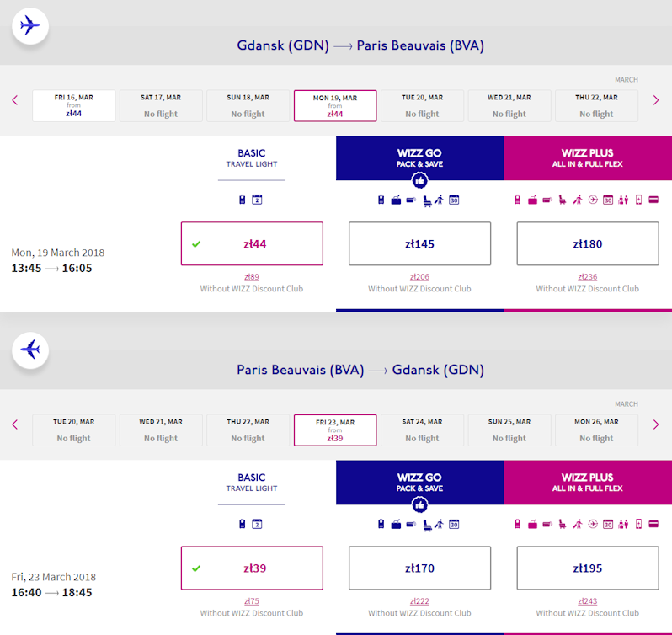The height and width of the screenshot is (635, 672).
Task: Click the refund card icon under outbound WIZZ PLUS
Action: click(x=653, y=200)
